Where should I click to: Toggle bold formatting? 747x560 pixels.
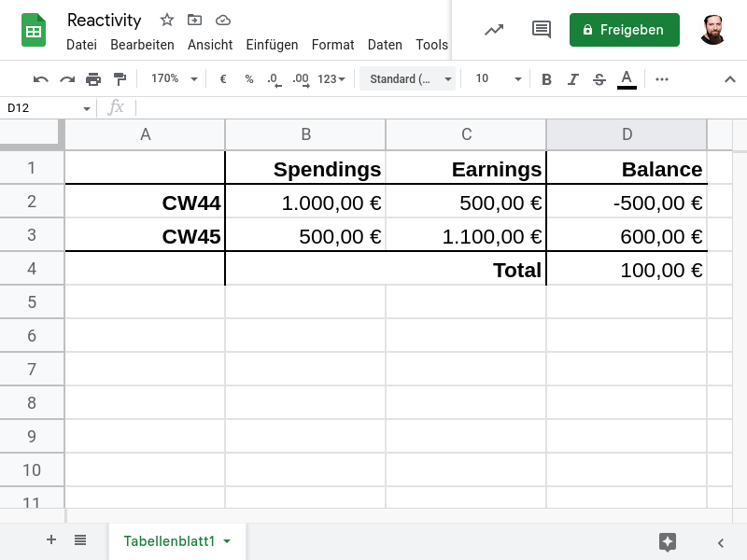[x=547, y=79]
